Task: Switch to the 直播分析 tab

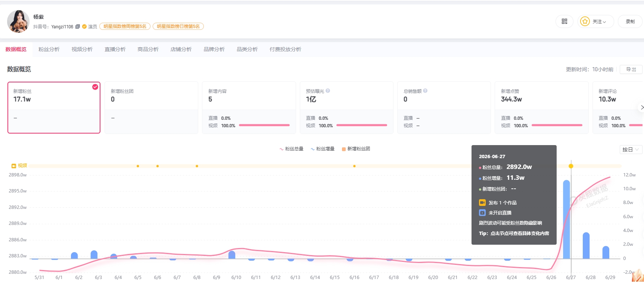Action: [x=115, y=49]
